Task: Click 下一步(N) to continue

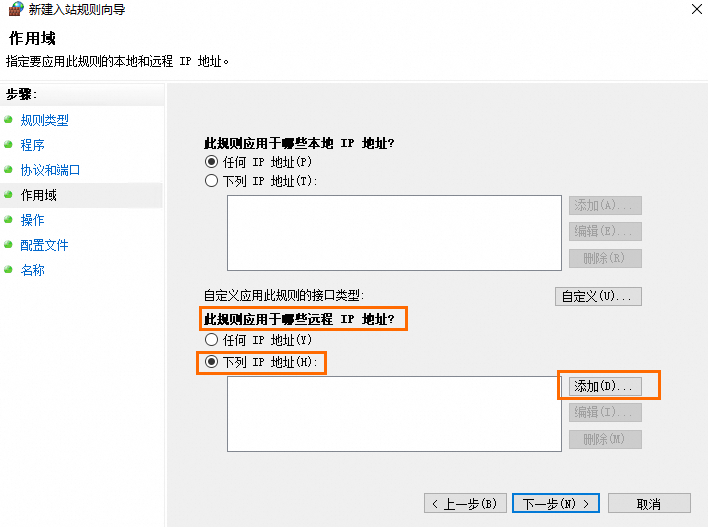Action: pos(556,503)
